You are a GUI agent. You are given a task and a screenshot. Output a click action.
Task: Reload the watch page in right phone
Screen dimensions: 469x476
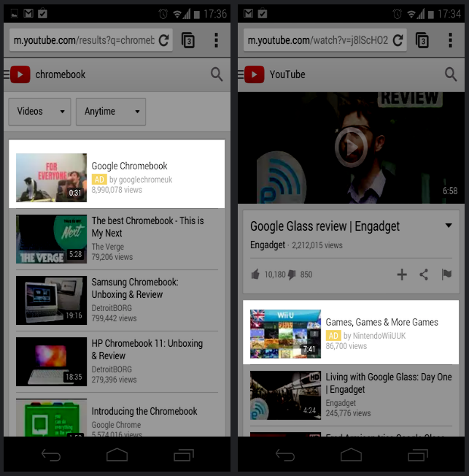pyautogui.click(x=398, y=40)
